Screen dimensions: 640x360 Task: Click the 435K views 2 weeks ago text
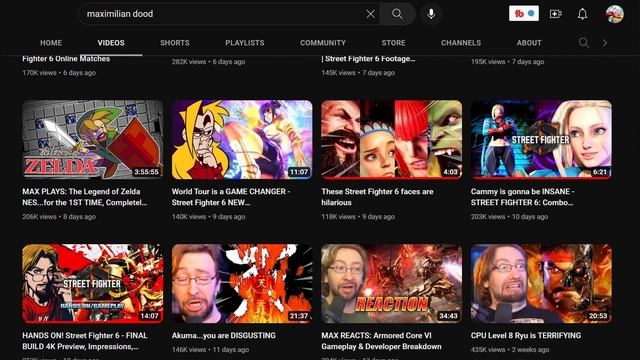point(511,350)
